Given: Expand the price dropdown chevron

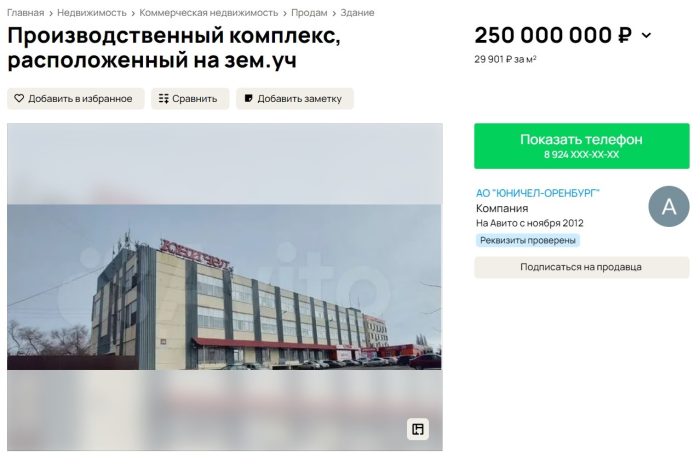Looking at the screenshot, I should pos(646,35).
